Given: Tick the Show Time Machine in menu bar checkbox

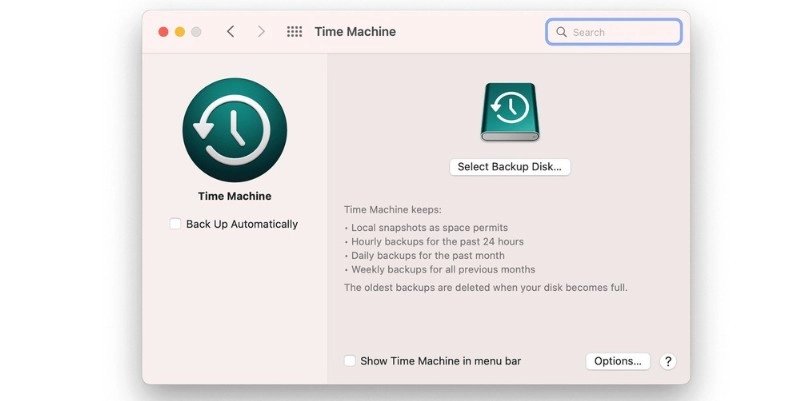Looking at the screenshot, I should (x=349, y=361).
